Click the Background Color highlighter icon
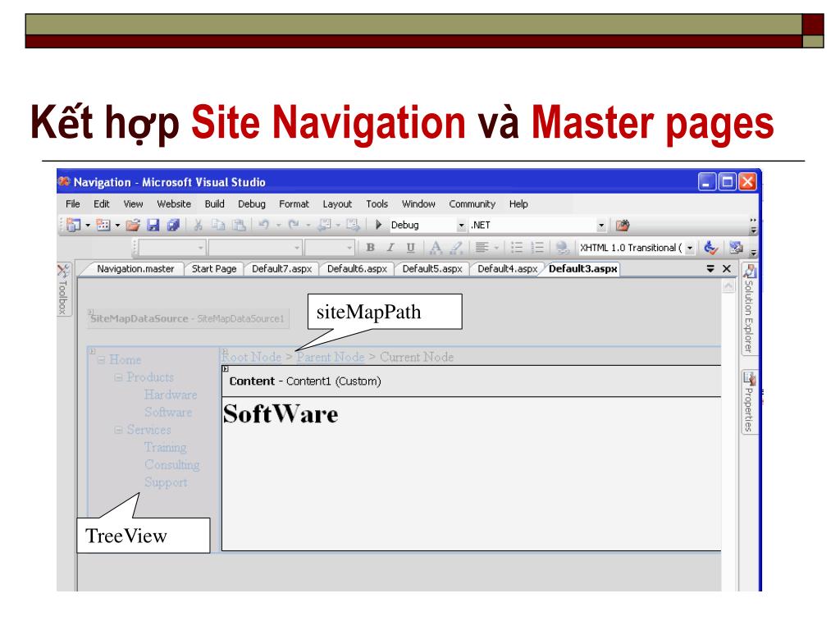Image resolution: width=840 pixels, height=630 pixels. [456, 248]
